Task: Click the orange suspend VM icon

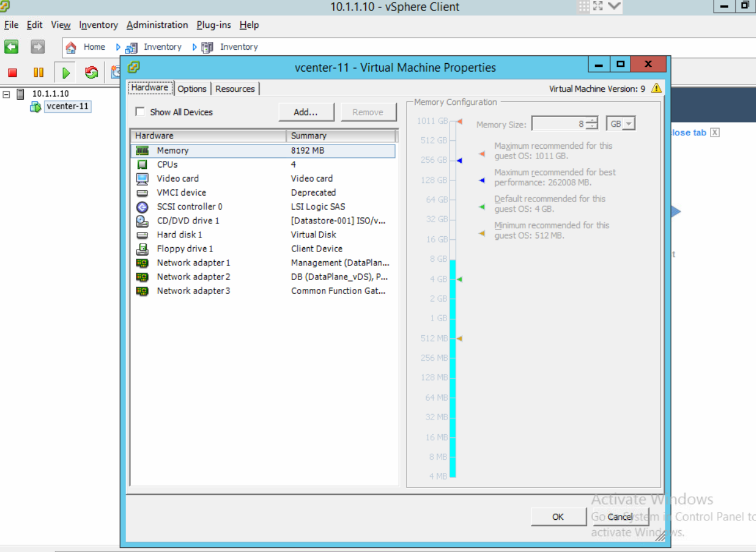Action: point(38,73)
